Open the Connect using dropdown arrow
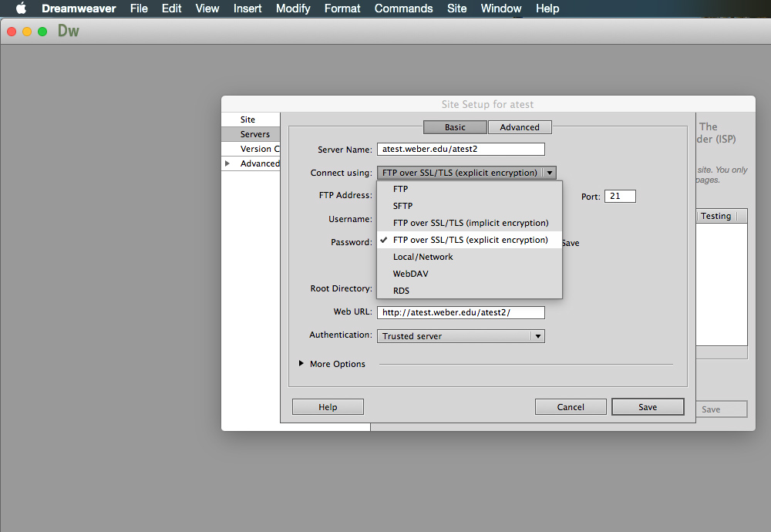Screen dimensions: 771x532 tap(549, 173)
